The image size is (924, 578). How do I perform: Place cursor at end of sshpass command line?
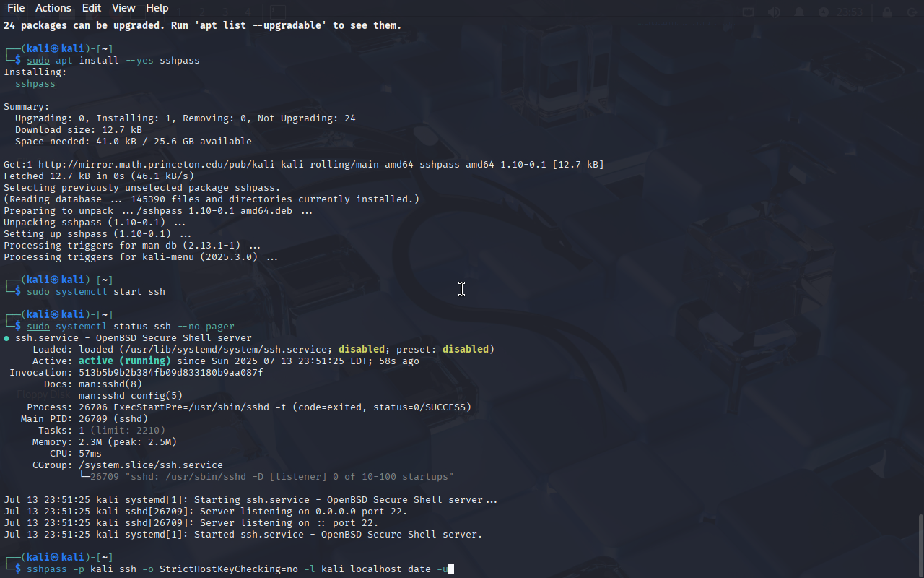tap(450, 569)
